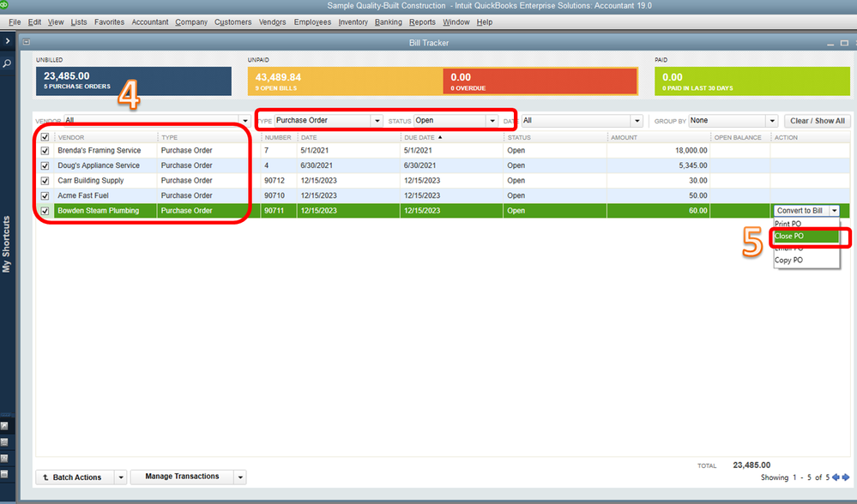The width and height of the screenshot is (857, 504).
Task: Open the first shortcut icon at sidebar bottom
Action: pyautogui.click(x=4, y=426)
